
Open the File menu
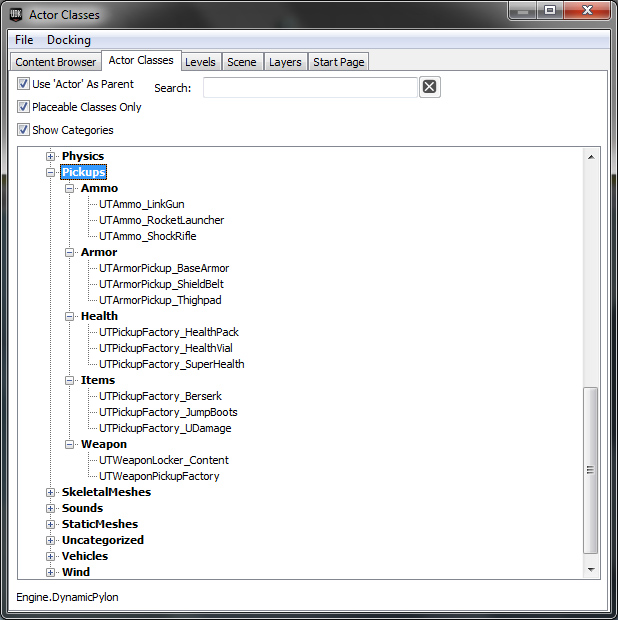pos(24,40)
